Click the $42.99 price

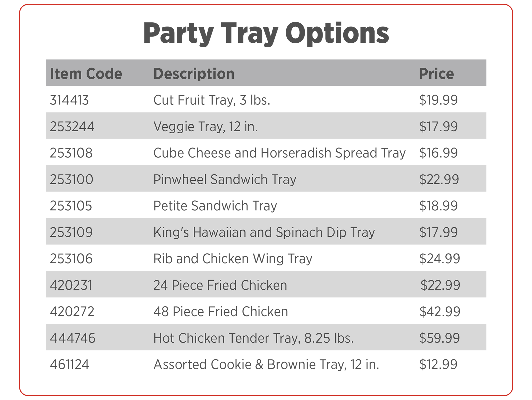pyautogui.click(x=440, y=311)
